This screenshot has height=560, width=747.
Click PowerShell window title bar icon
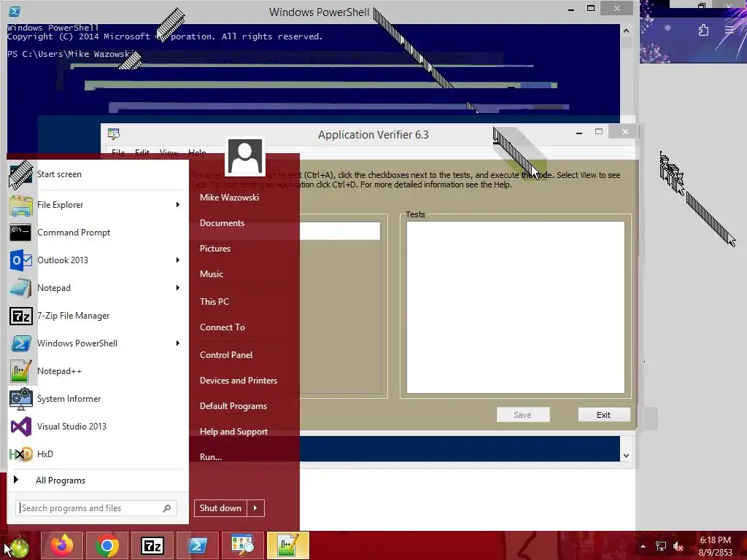coord(15,12)
